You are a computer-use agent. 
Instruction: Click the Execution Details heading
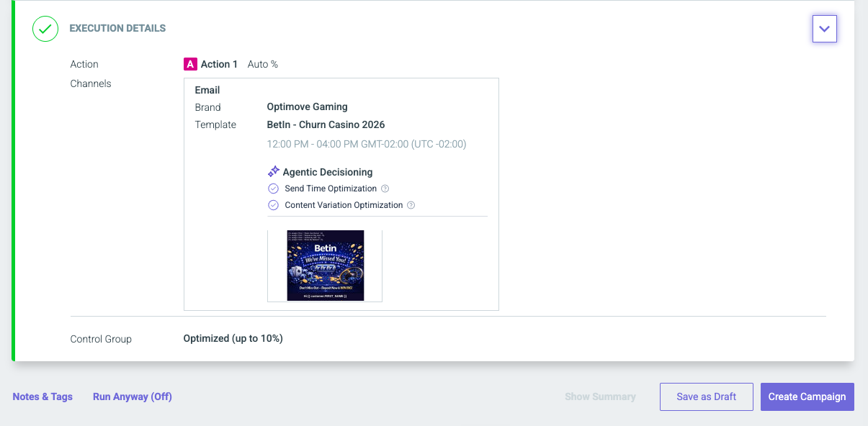point(117,29)
